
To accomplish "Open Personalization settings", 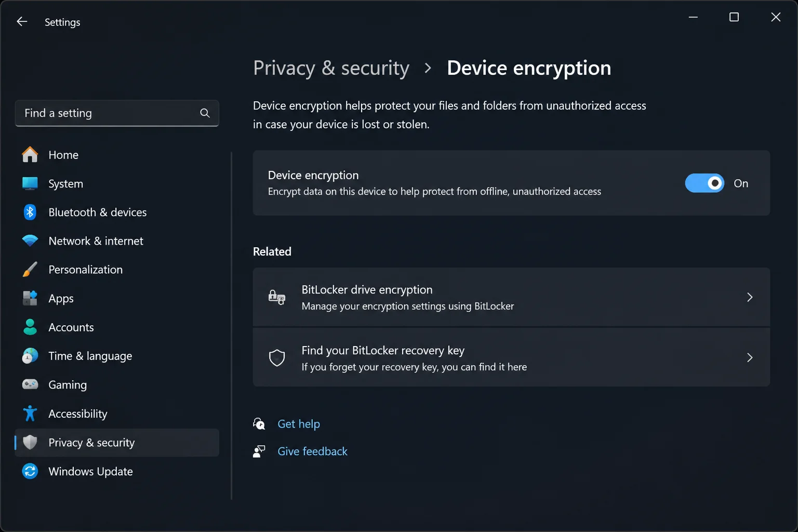I will 117,270.
